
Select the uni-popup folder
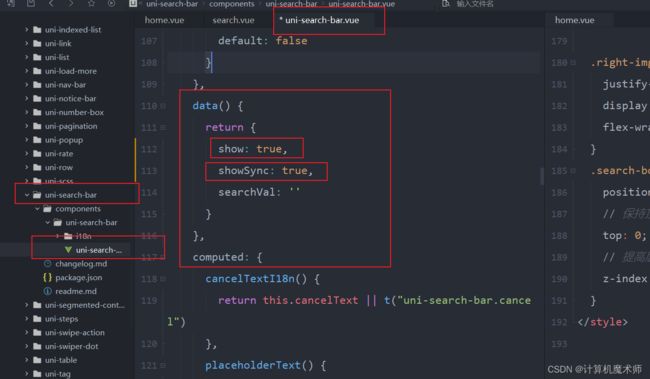pos(64,140)
